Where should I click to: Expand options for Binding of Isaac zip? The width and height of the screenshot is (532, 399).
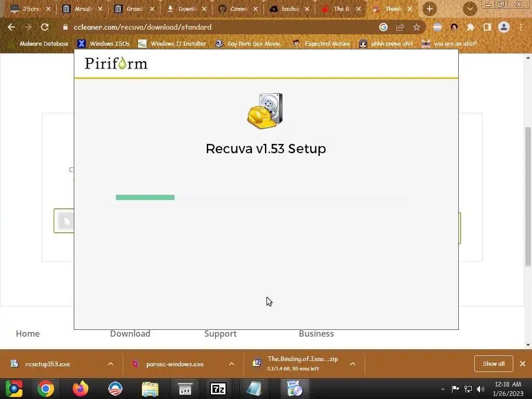click(x=353, y=364)
